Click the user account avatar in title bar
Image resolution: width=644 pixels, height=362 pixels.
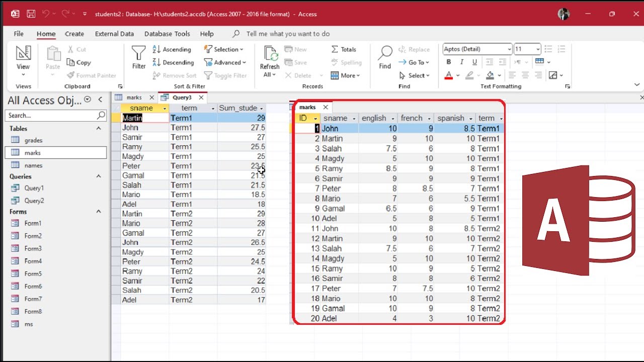pos(563,14)
